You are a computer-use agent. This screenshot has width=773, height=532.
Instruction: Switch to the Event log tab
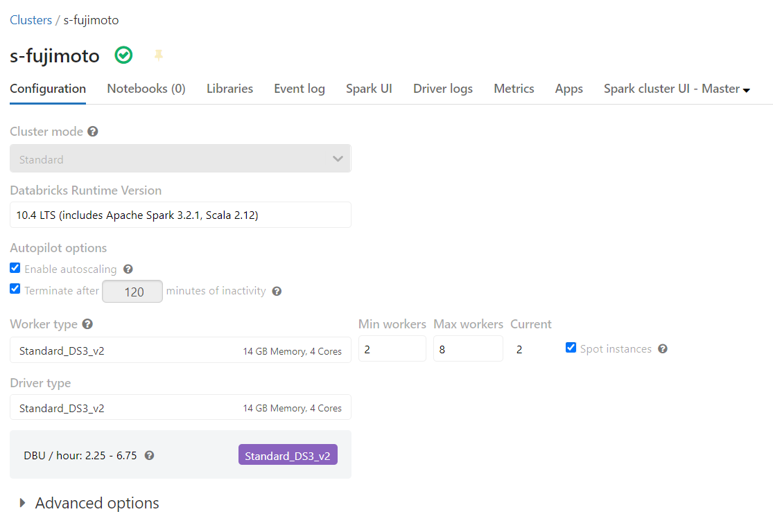[299, 89]
